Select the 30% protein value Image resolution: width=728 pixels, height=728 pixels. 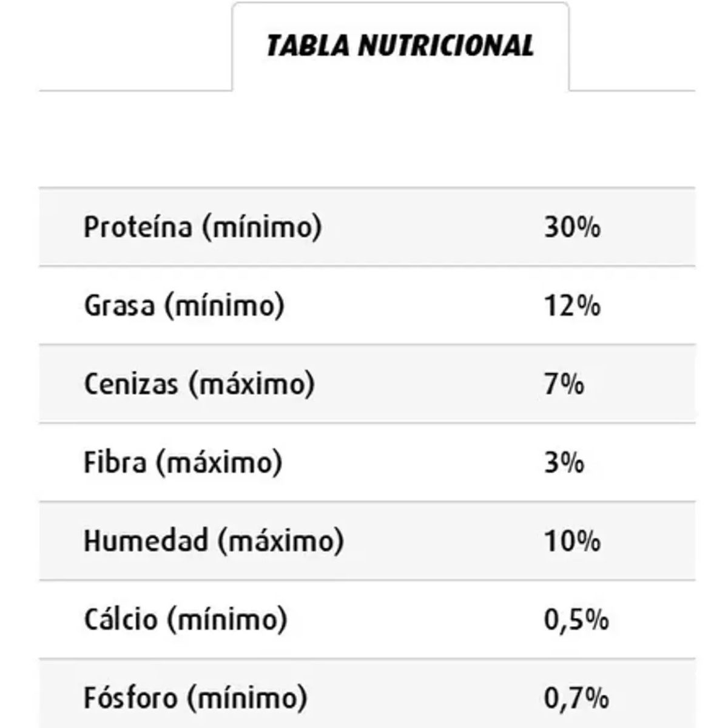click(572, 227)
